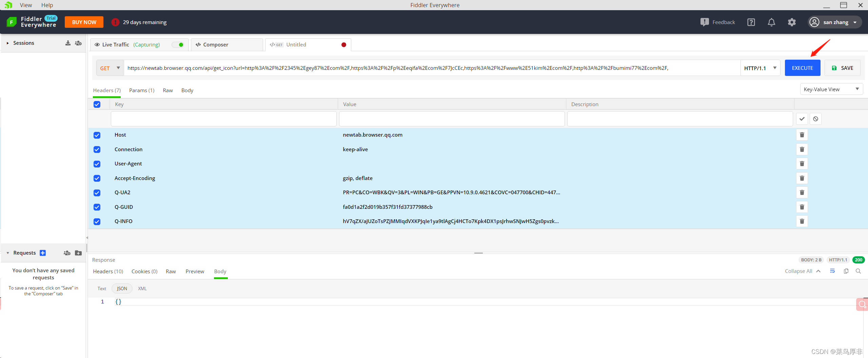Viewport: 868px width, 358px height.
Task: Delete the Q-INFO header row
Action: [x=802, y=221]
